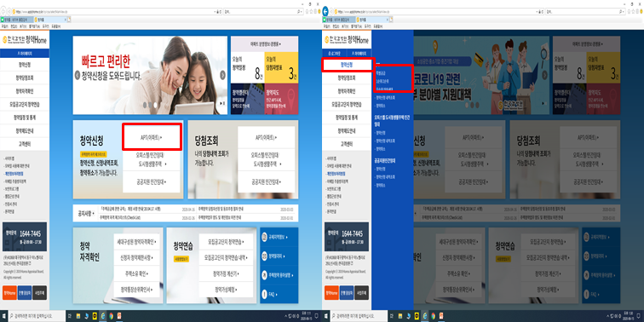This screenshot has width=644, height=322.
Task: Select 청약자격확인 in left window's sidebar menu
Action: pos(25,91)
